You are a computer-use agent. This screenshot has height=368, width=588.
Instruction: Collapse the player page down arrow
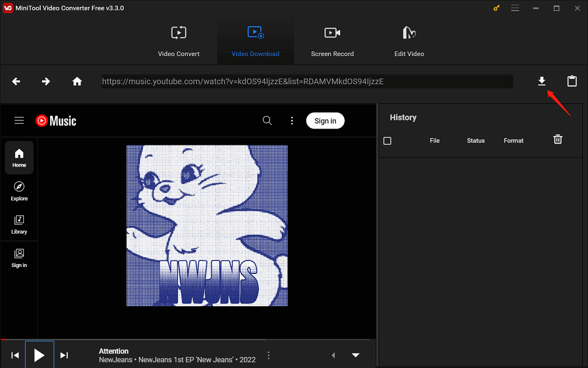point(355,355)
